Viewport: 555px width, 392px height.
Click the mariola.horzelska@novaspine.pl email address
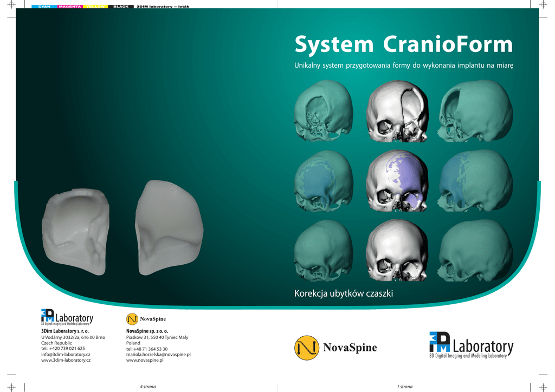click(x=158, y=354)
